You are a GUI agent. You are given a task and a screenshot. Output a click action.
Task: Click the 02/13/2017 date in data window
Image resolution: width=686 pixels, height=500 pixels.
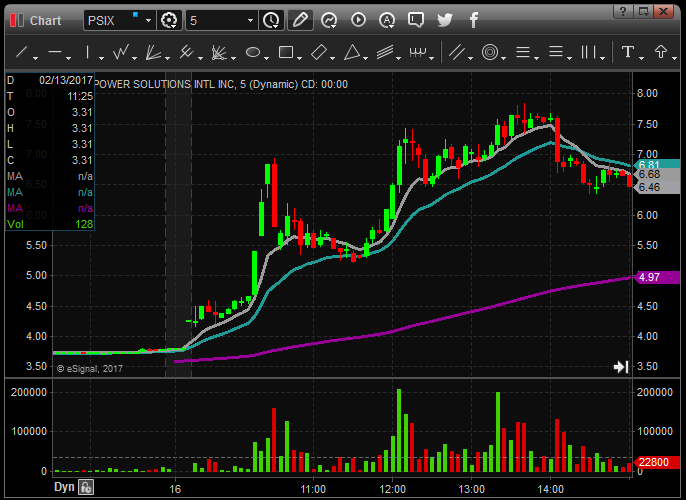point(66,80)
